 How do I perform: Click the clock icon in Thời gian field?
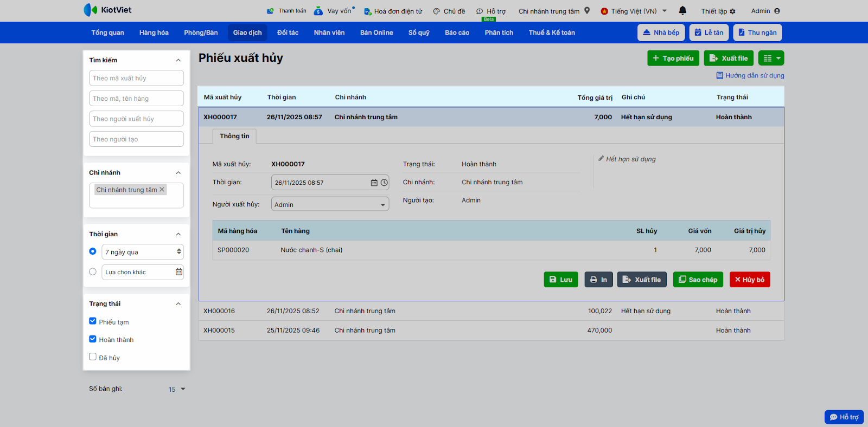(x=384, y=183)
